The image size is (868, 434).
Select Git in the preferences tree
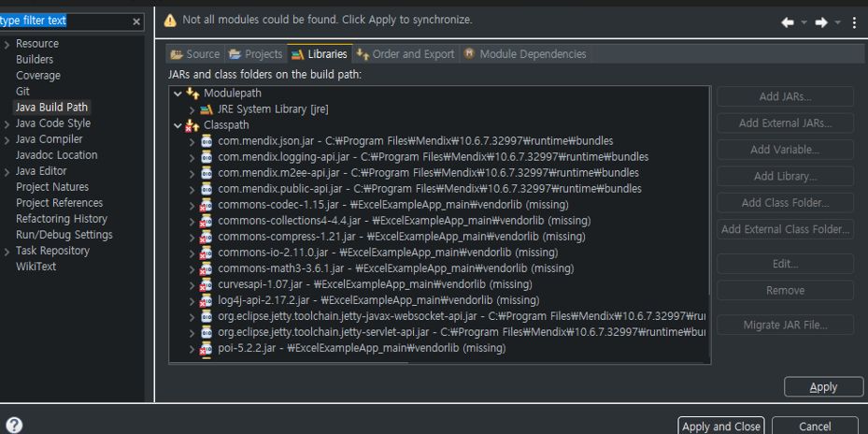tap(22, 92)
